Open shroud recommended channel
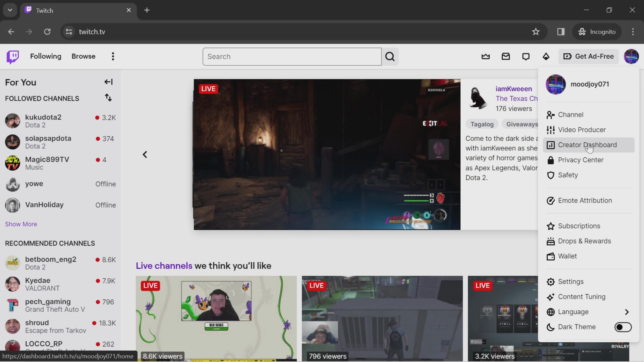 point(61,326)
